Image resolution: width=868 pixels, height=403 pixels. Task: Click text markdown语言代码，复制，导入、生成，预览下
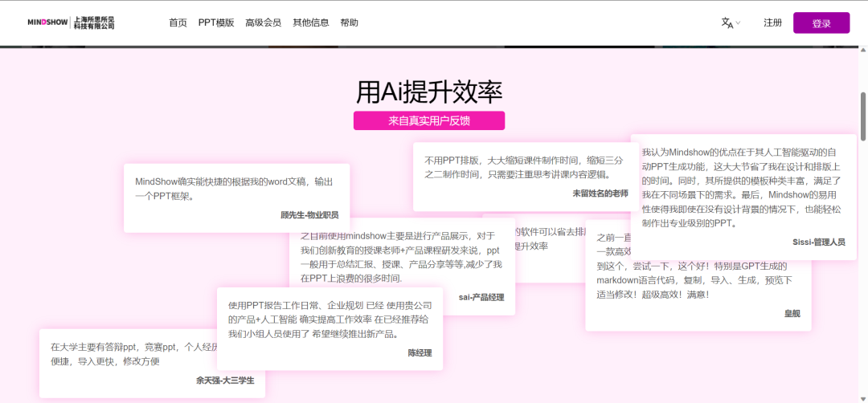coord(694,280)
